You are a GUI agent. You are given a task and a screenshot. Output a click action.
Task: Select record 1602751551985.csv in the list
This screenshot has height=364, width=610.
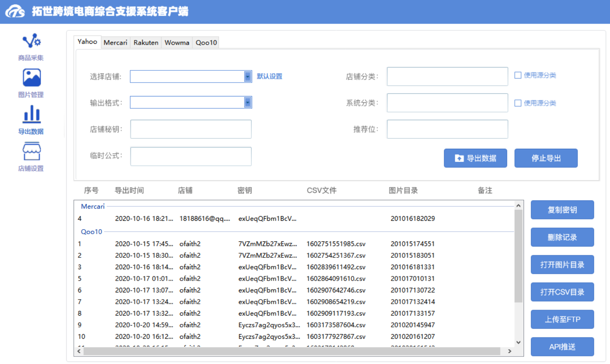(336, 244)
